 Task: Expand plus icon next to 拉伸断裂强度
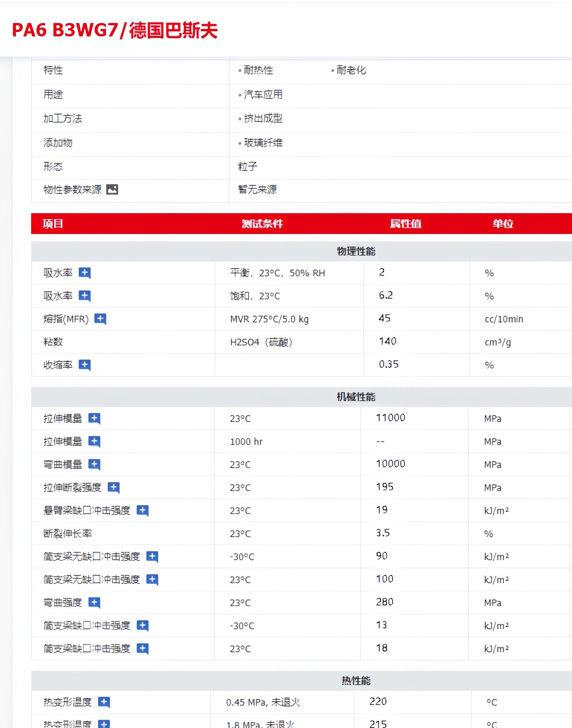click(x=113, y=487)
